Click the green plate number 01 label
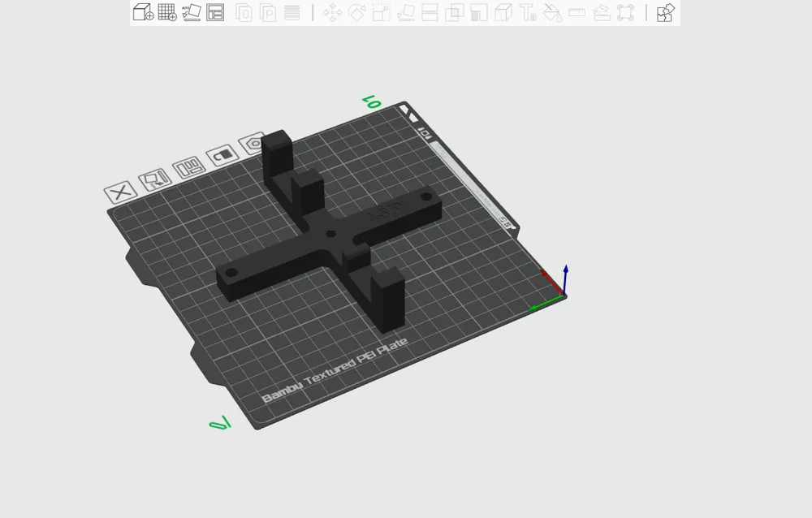 point(371,101)
